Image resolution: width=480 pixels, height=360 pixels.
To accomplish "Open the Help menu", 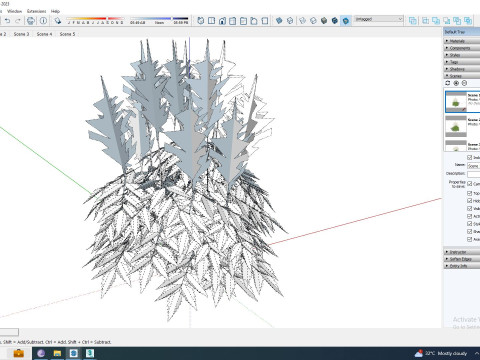I will pyautogui.click(x=55, y=11).
